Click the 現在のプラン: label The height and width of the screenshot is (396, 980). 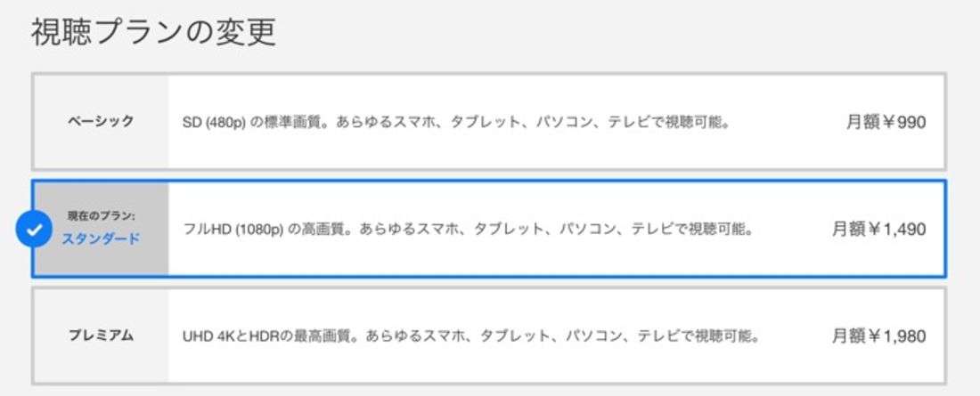click(x=102, y=217)
